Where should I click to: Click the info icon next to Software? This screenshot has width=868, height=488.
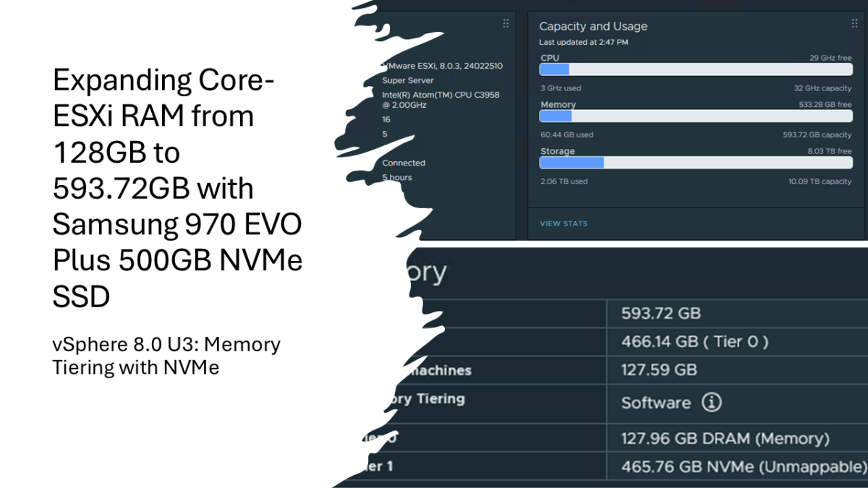click(x=712, y=403)
